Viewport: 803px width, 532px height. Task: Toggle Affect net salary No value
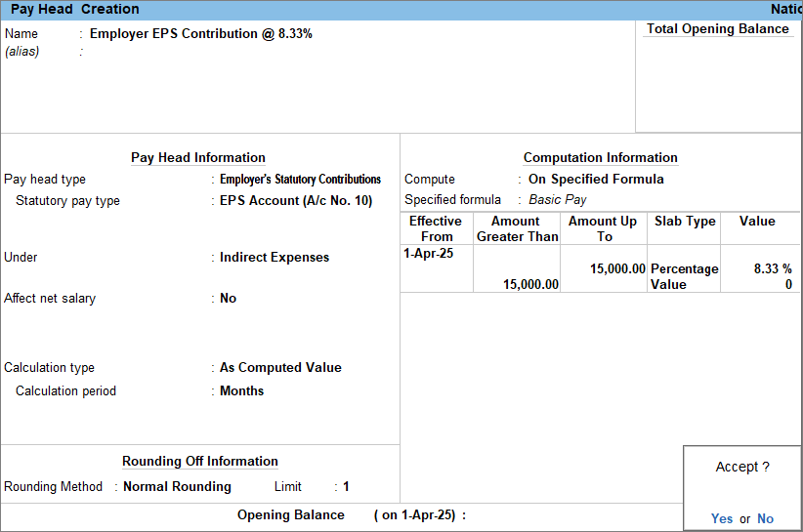228,299
